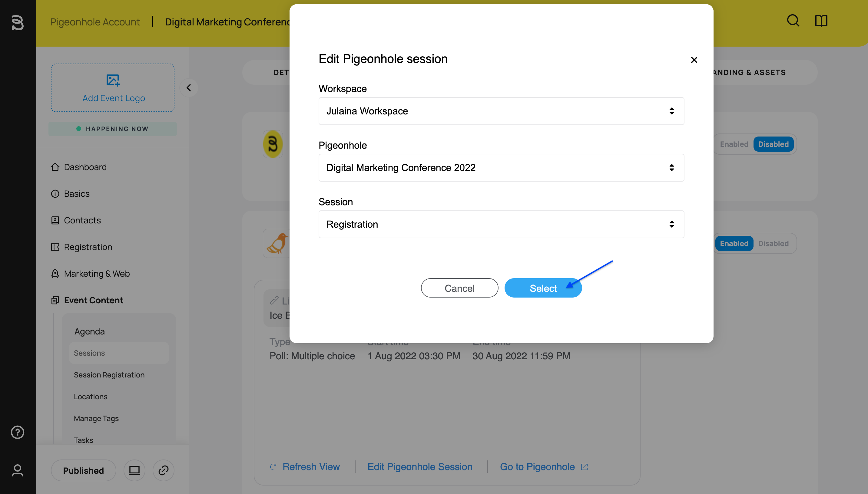Click the Marketing & Web rocket icon
The image size is (868, 494).
point(55,273)
